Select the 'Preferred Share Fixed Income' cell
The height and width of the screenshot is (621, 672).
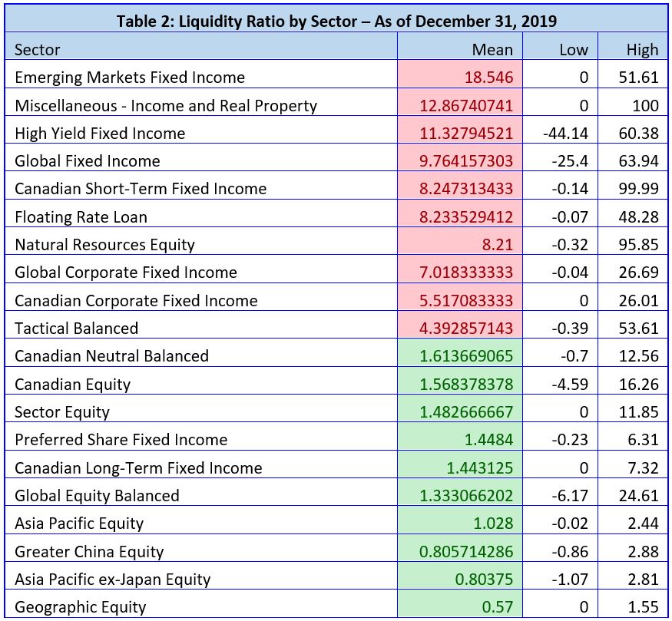point(121,440)
